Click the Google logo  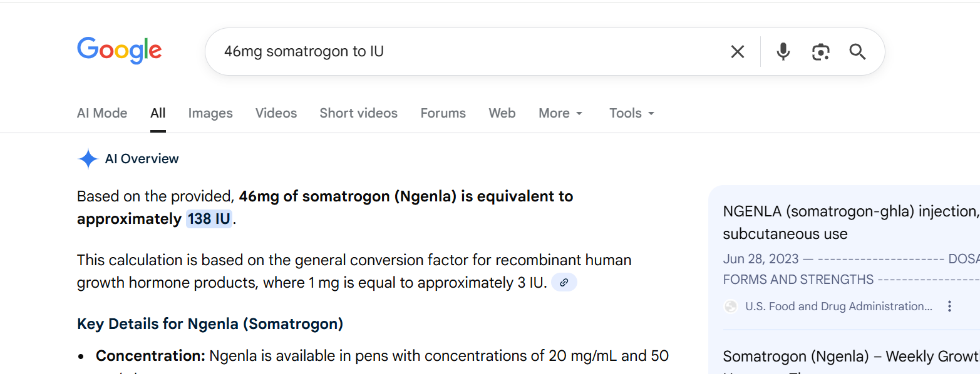coord(120,51)
